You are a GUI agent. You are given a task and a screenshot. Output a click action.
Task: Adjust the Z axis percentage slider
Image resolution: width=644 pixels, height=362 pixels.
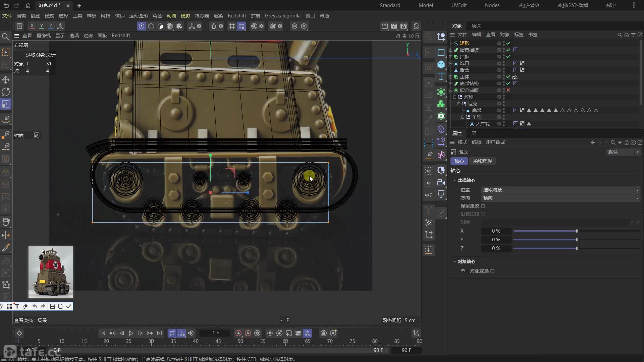[577, 248]
